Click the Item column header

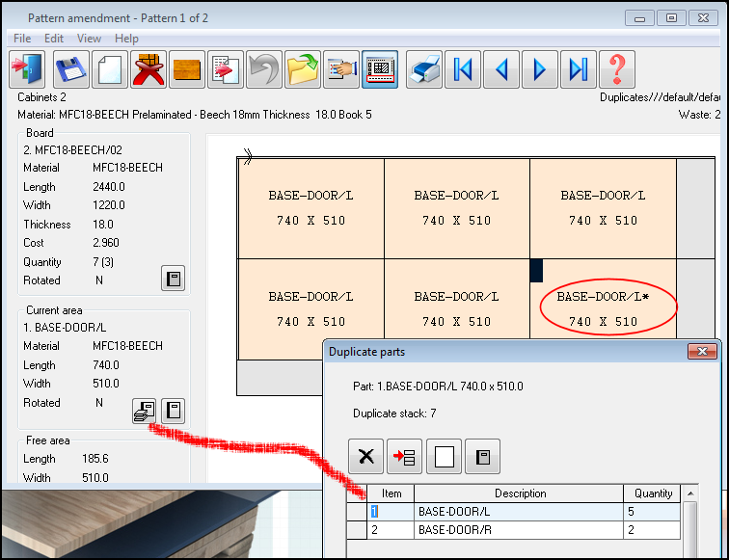391,493
